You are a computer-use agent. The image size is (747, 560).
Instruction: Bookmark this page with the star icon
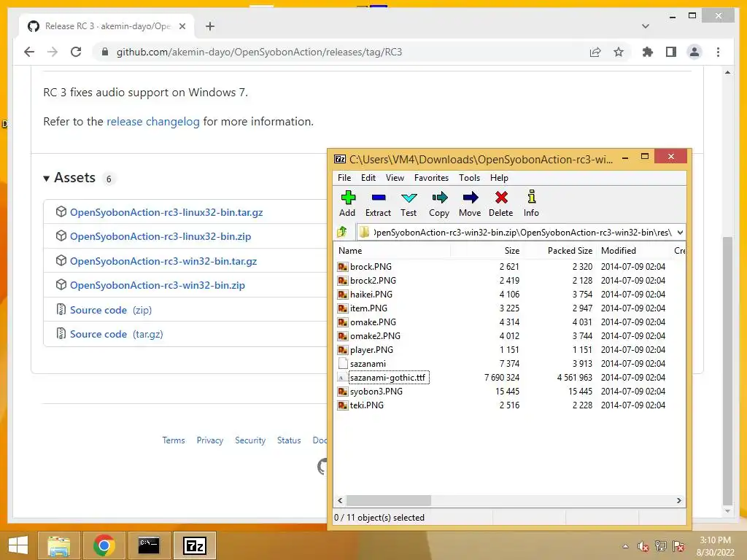(x=619, y=52)
